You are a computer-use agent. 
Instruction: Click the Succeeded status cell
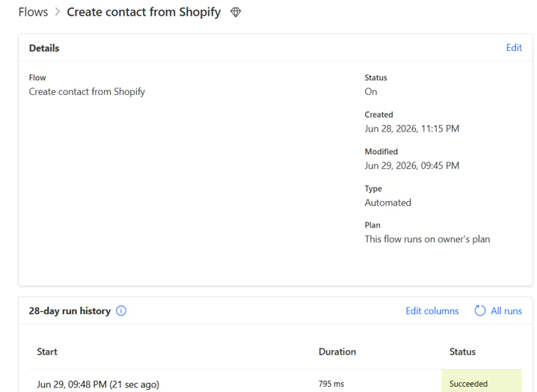(482, 381)
